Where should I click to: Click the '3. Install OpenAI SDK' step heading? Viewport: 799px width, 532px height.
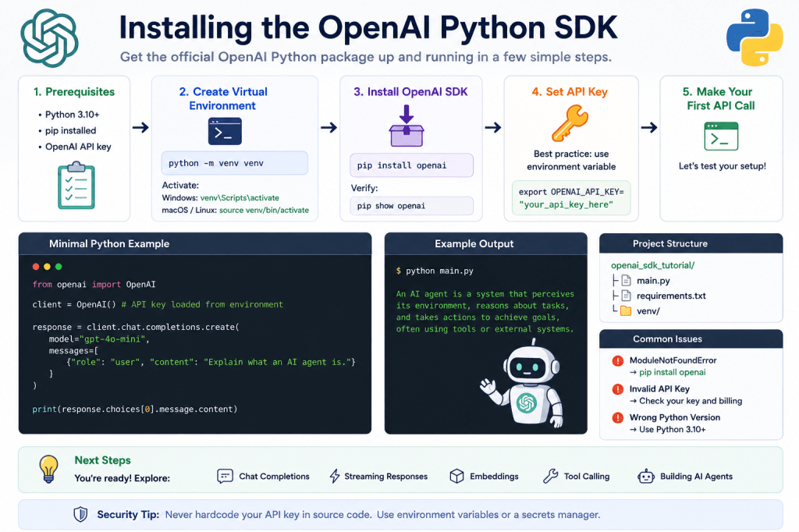click(410, 92)
